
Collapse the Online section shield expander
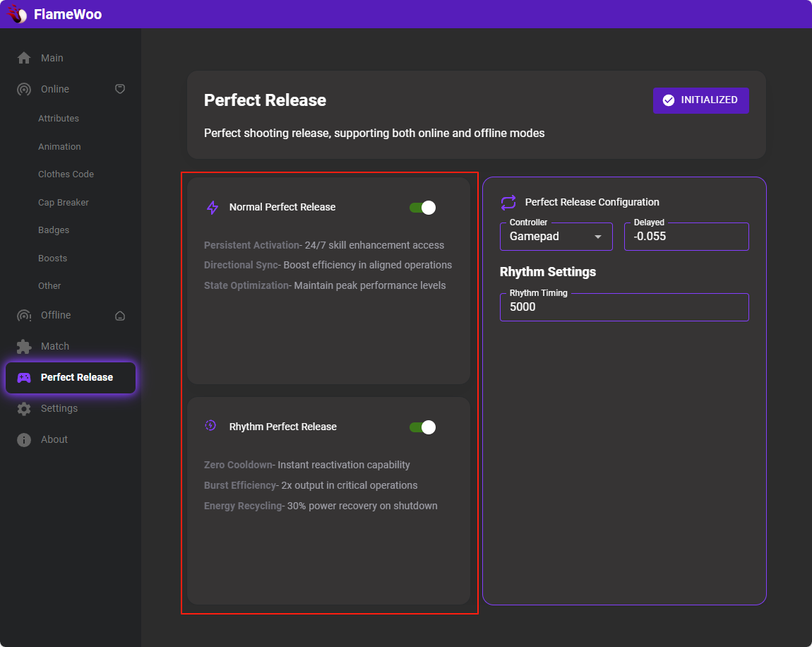(119, 89)
